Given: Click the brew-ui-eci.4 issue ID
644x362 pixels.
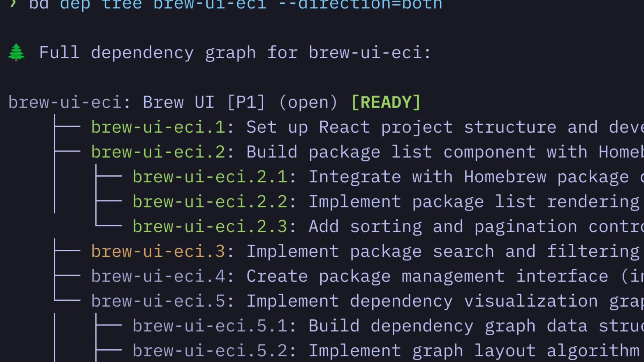Looking at the screenshot, I should coord(158,276).
